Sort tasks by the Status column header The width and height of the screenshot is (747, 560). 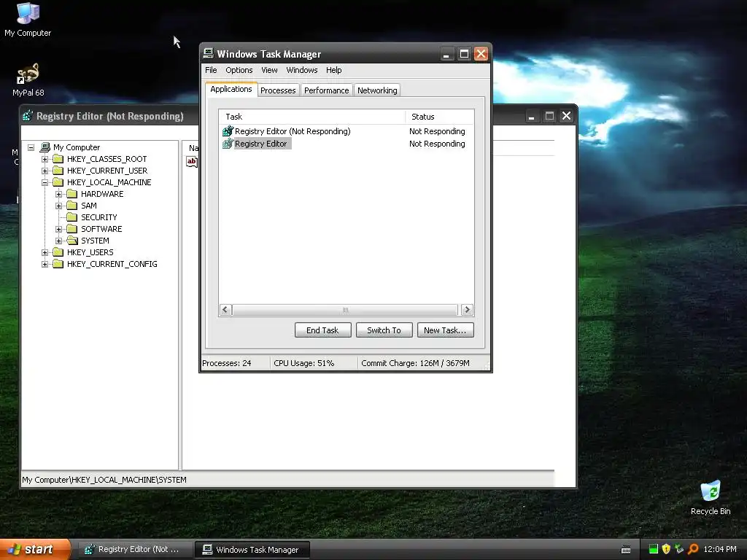(439, 117)
